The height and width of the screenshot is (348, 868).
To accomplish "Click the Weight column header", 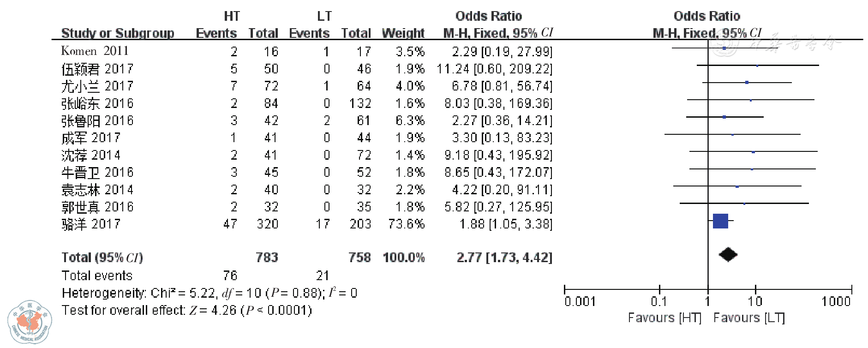I will pyautogui.click(x=403, y=33).
